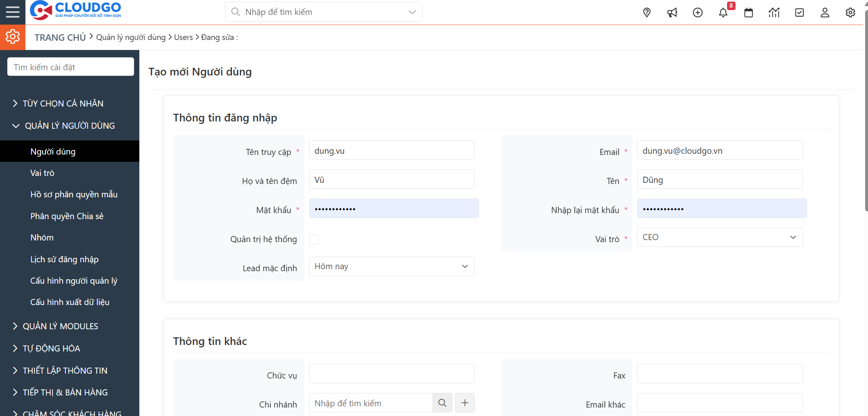Open the megaphone announcements icon
Screen dimensions: 868x416
672,13
